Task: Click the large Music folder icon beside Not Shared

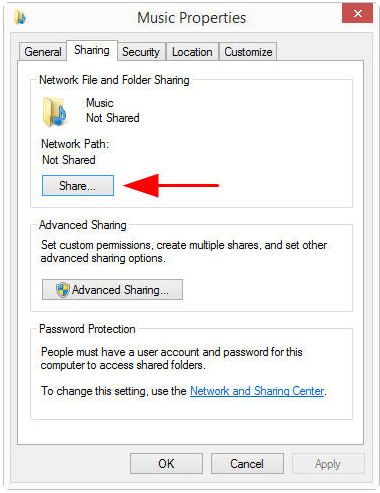Action: 55,112
